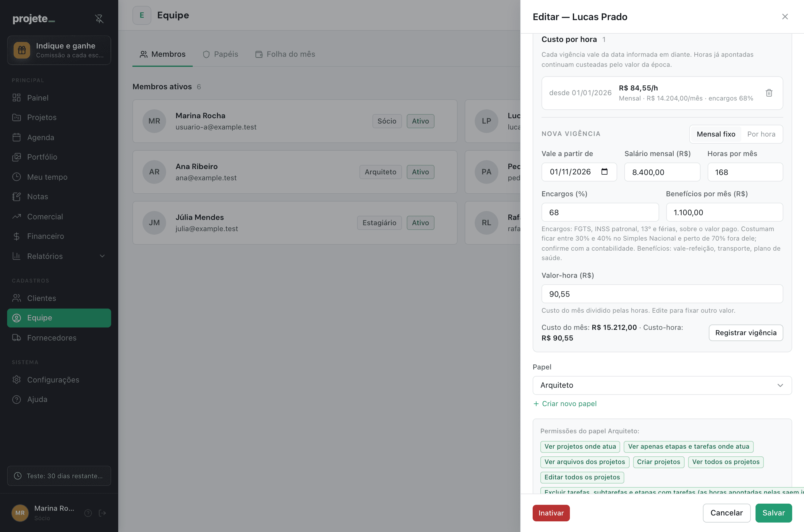
Task: Click the help icon in the user footer
Action: click(x=88, y=513)
